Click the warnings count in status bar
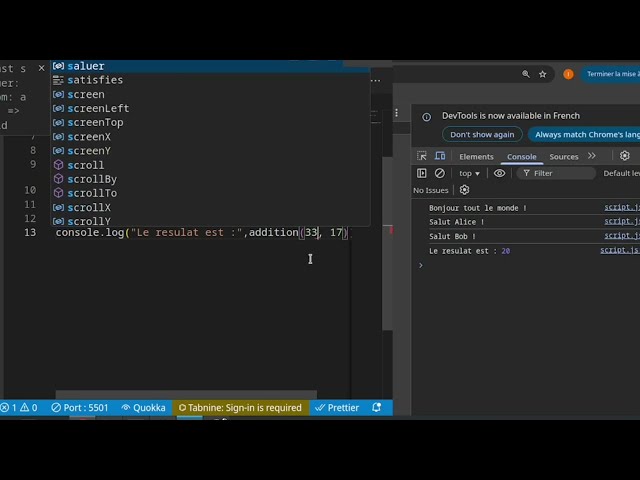640x480 pixels. point(29,407)
